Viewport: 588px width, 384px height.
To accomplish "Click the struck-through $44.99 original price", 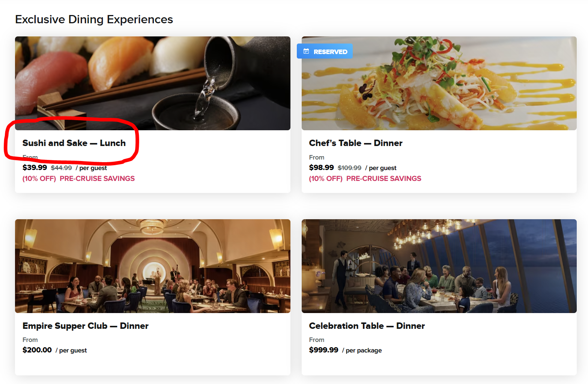I will [x=61, y=168].
